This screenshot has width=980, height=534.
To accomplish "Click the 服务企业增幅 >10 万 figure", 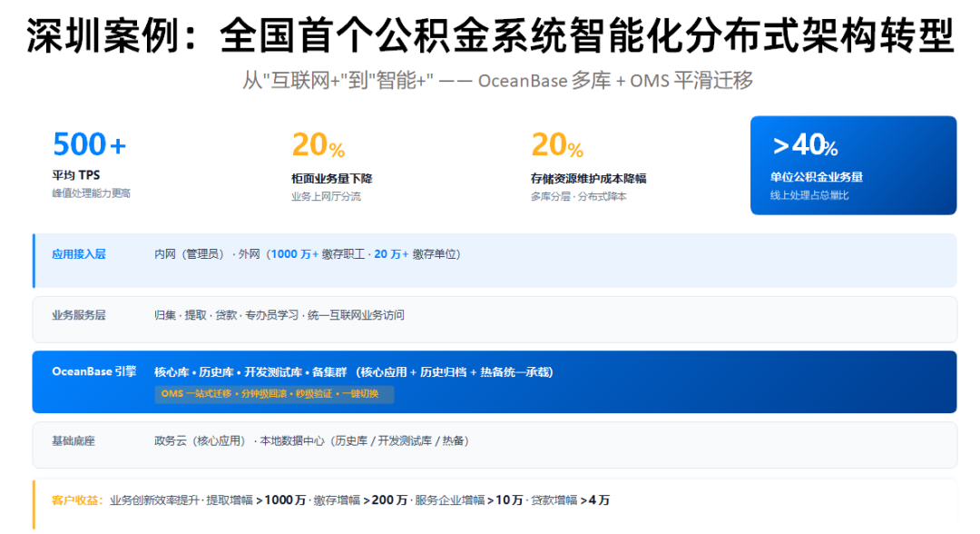I will (x=469, y=500).
